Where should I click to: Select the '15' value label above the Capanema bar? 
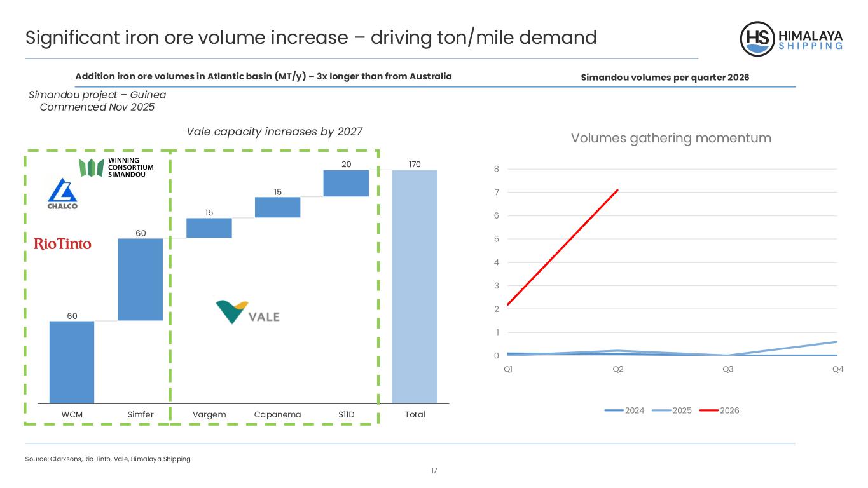pyautogui.click(x=278, y=192)
